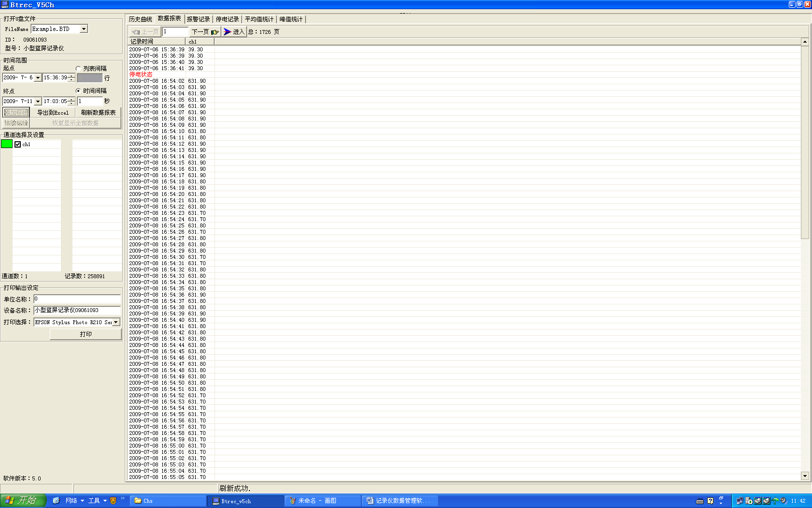Click the green umbrella tray icon

pos(775,501)
